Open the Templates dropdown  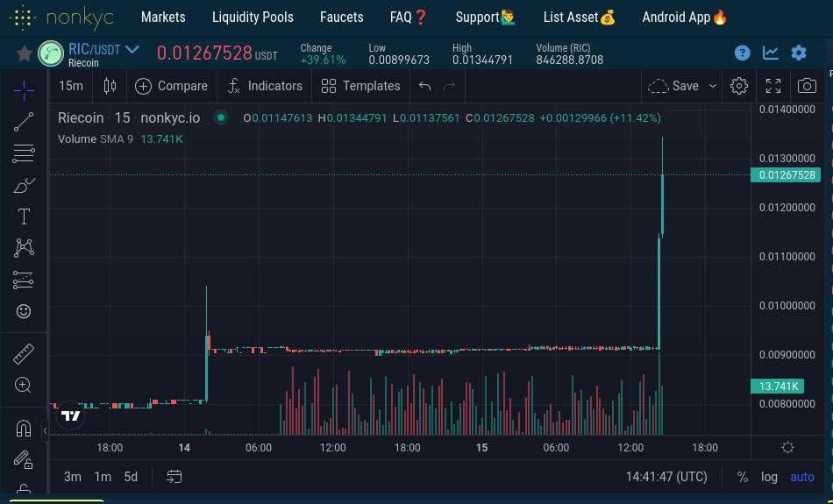point(360,86)
